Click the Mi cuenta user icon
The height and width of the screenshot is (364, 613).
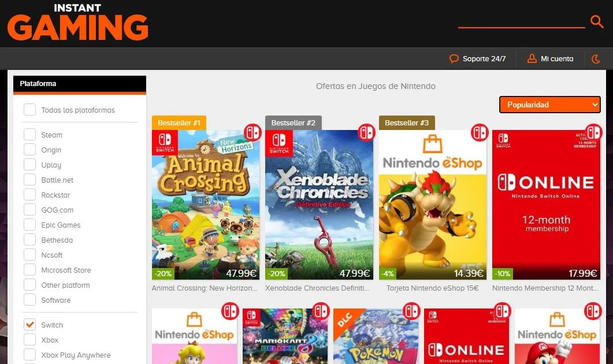tap(532, 59)
